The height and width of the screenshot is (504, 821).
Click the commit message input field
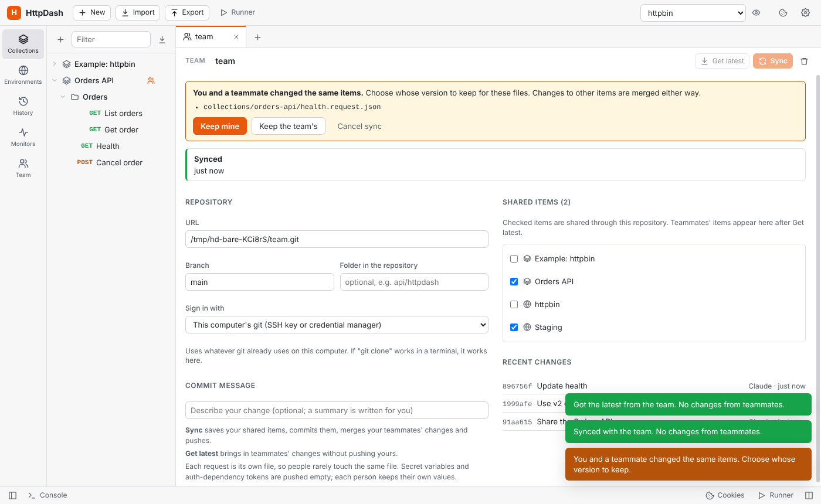337,410
